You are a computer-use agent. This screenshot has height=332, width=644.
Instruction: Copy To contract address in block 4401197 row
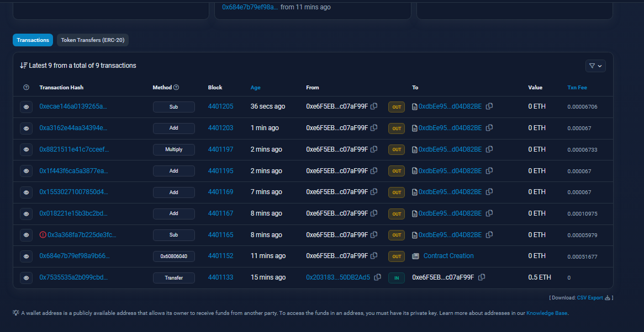click(x=489, y=149)
